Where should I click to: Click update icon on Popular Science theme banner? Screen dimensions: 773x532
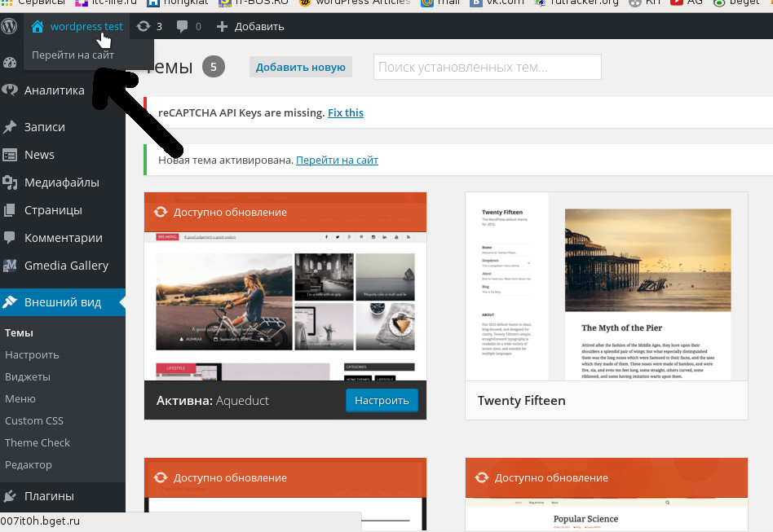pos(482,477)
